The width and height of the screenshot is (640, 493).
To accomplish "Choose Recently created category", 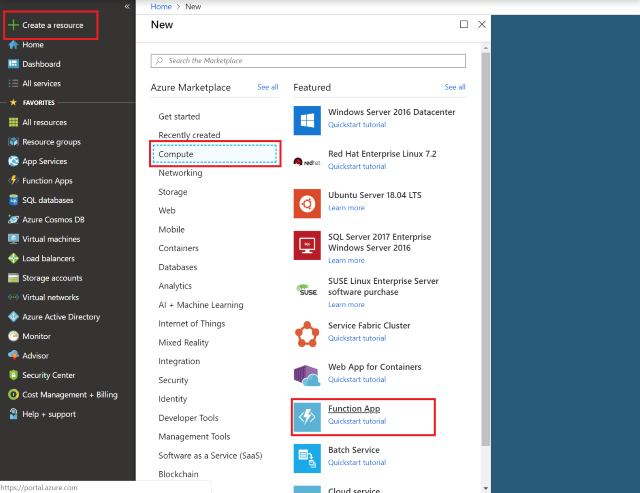I will click(189, 135).
